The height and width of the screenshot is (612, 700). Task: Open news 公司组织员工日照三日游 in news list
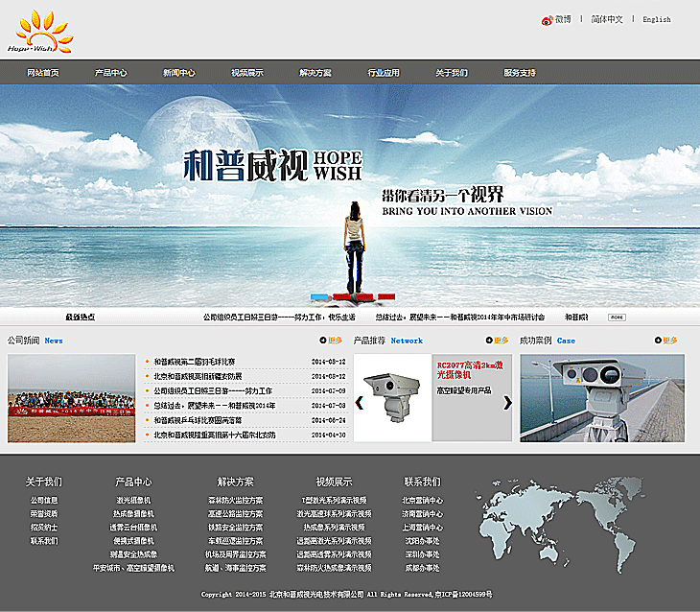click(213, 390)
